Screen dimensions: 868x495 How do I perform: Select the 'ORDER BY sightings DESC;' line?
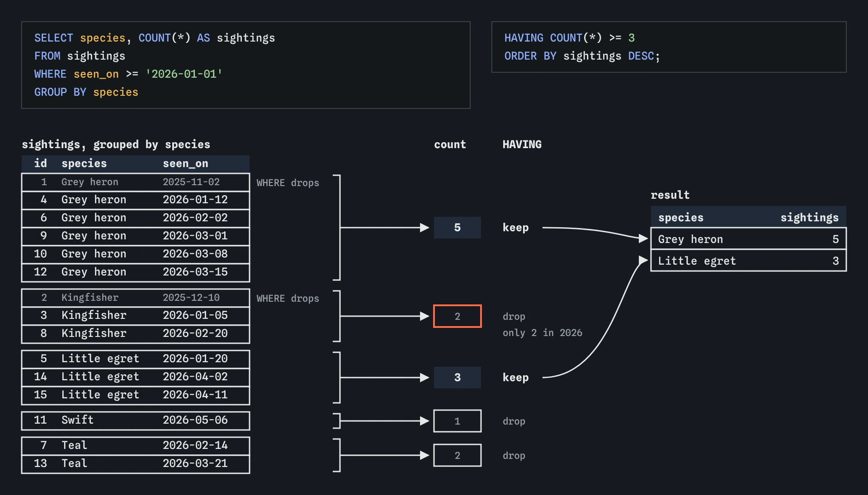pos(582,56)
